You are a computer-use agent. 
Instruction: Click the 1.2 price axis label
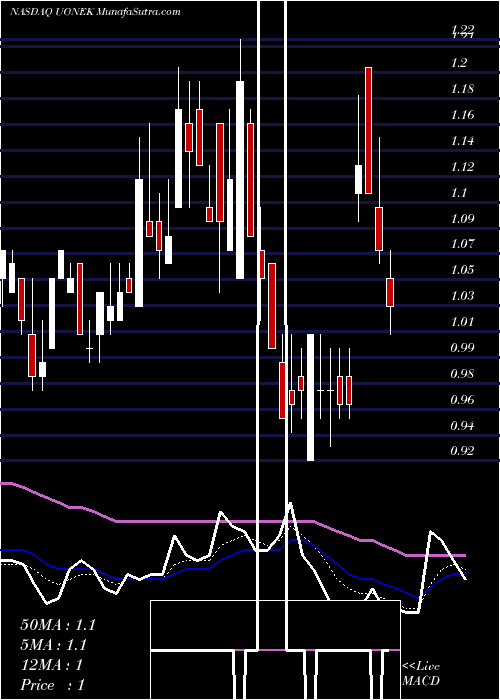tap(459, 62)
